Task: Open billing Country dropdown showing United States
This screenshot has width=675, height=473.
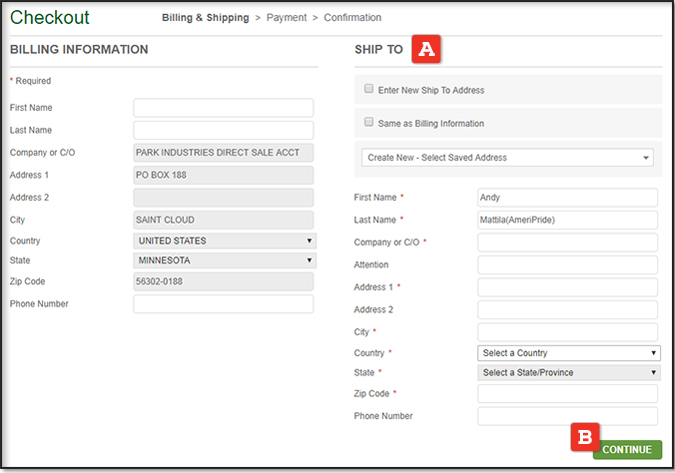Action: pos(224,241)
